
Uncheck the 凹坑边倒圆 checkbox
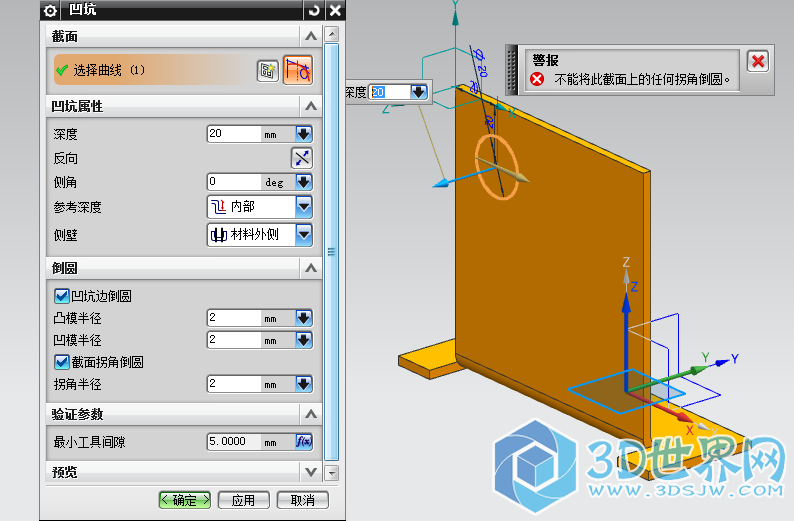pyautogui.click(x=62, y=296)
